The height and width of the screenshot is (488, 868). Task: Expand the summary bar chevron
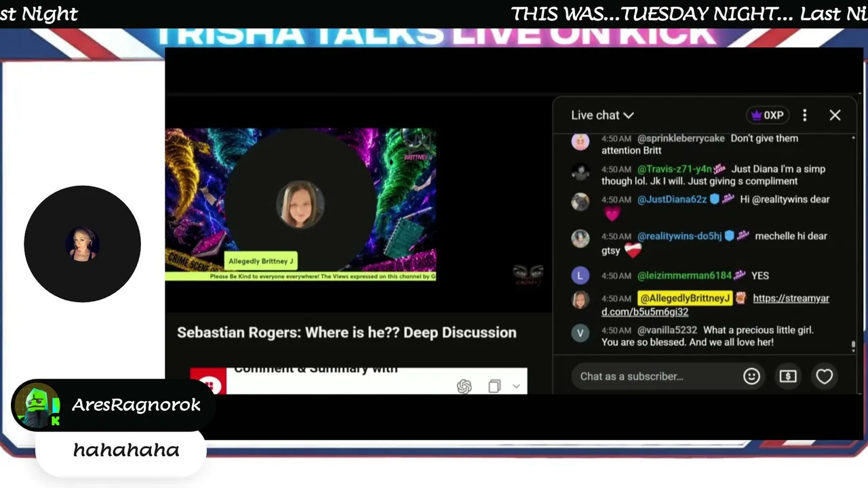click(516, 386)
